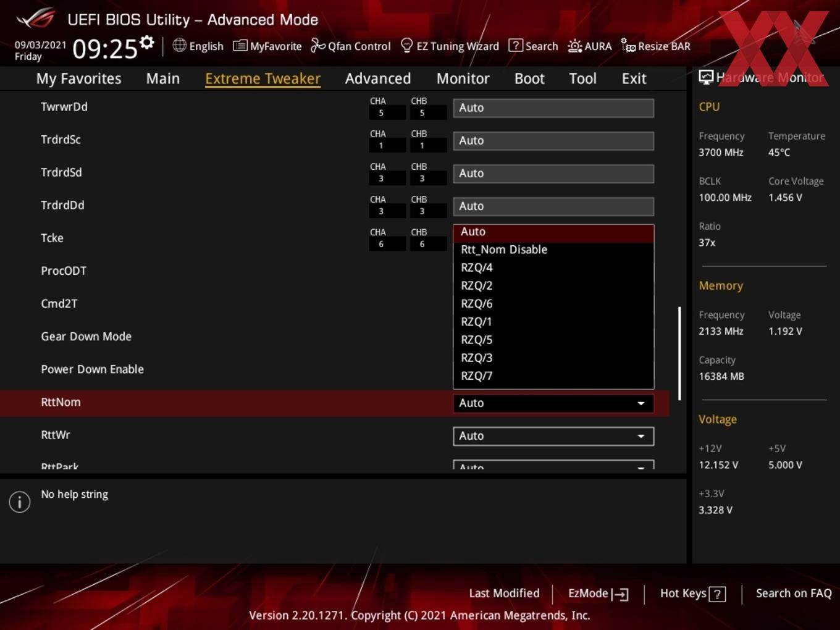
Task: Select the ProcODT setting row
Action: point(335,271)
